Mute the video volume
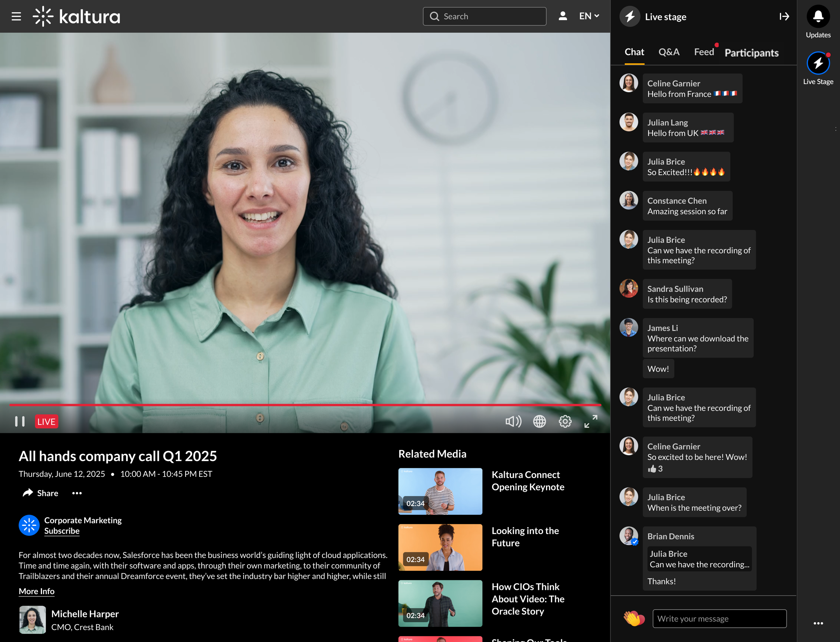 pos(513,422)
